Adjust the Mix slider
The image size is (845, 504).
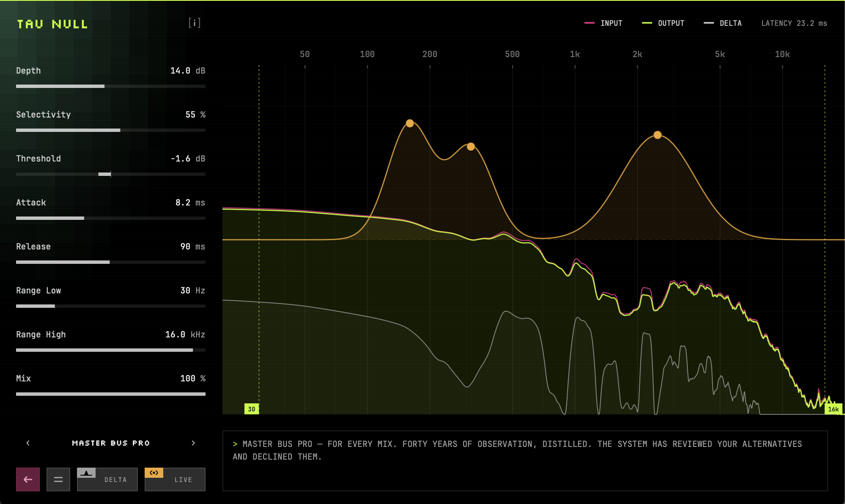point(111,394)
